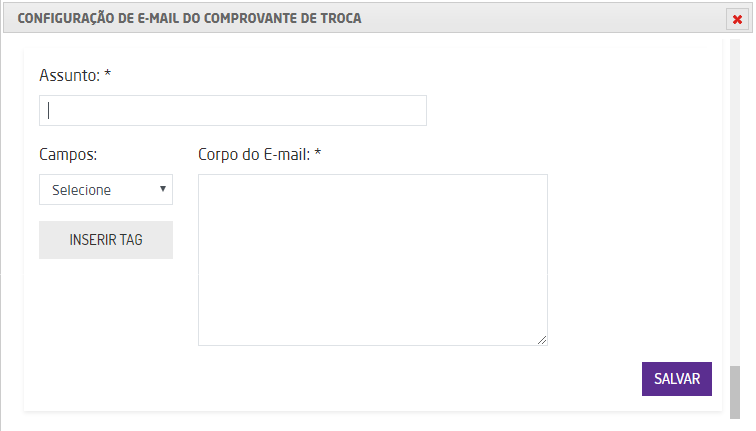Click the Assunto label

[x=69, y=75]
